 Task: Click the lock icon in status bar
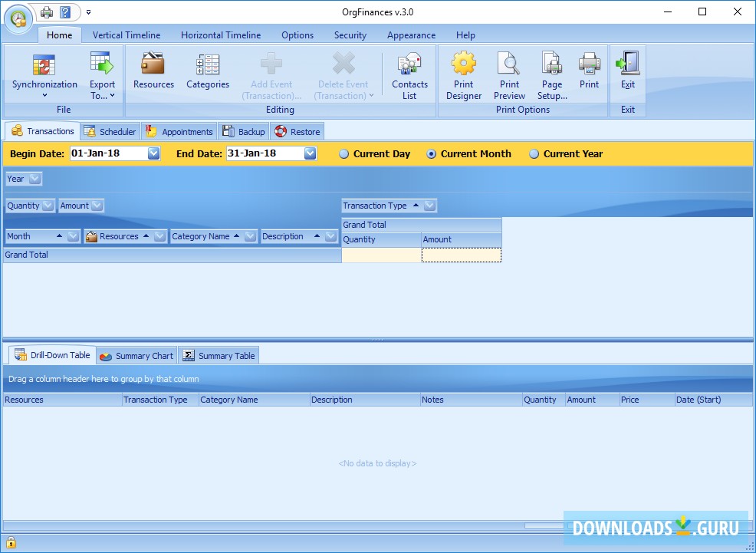pos(11,542)
